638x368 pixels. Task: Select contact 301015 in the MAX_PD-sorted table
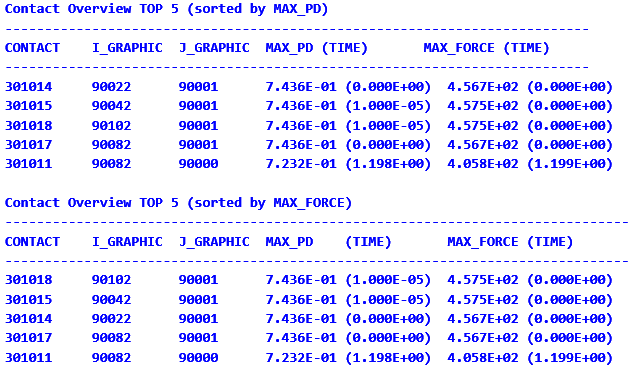28,106
